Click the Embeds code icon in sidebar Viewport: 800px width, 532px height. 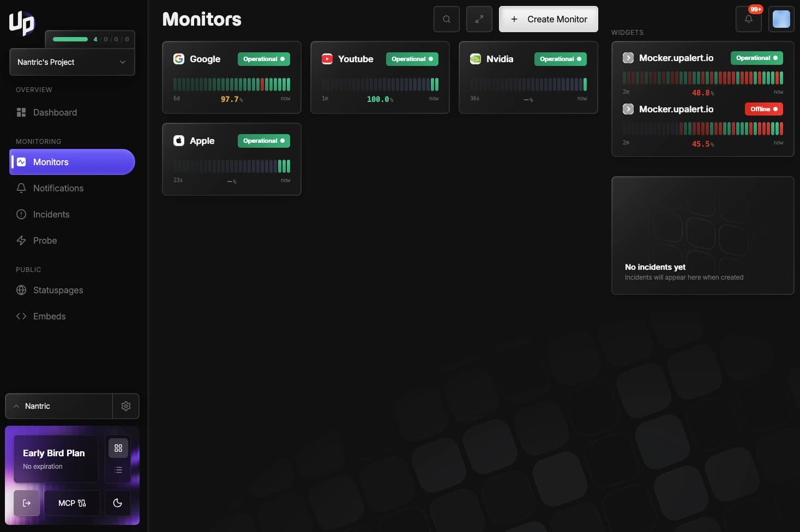pos(21,316)
